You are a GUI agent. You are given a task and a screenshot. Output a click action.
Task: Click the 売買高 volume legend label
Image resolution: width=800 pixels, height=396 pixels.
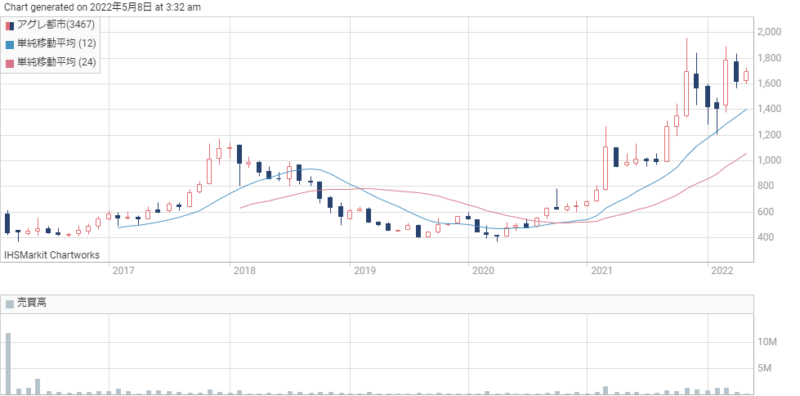[32, 303]
